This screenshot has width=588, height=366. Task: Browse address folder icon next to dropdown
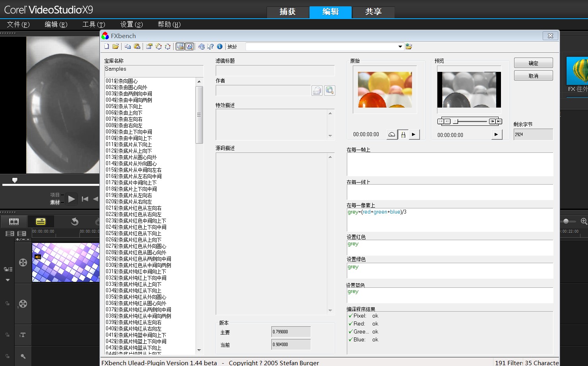pyautogui.click(x=409, y=46)
